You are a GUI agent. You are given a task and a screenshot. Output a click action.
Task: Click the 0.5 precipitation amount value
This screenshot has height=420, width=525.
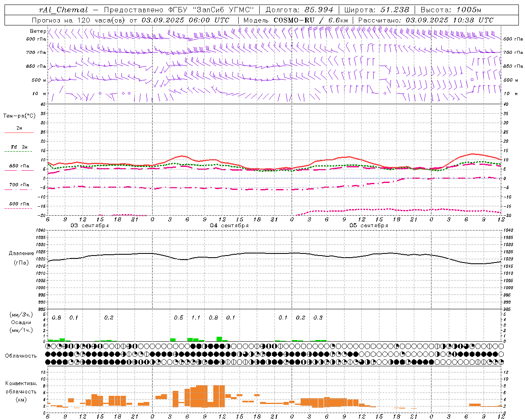[178, 317]
